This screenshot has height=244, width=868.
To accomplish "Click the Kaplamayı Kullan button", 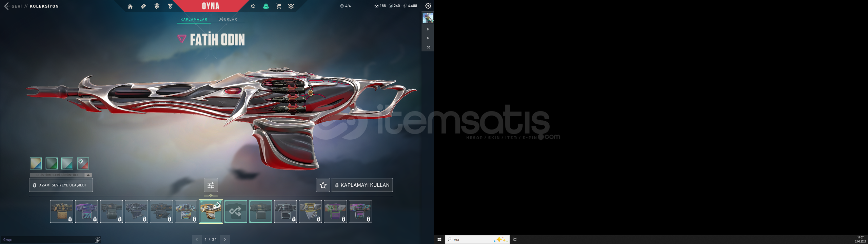I will coord(362,185).
